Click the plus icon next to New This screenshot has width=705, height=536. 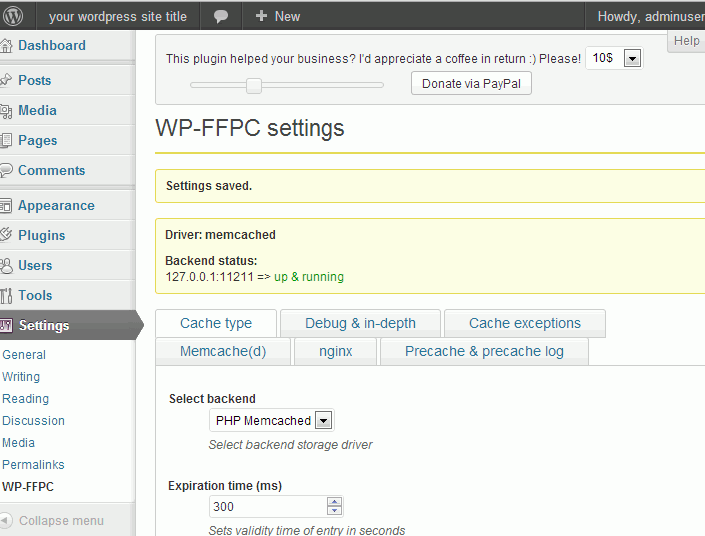[x=261, y=16]
